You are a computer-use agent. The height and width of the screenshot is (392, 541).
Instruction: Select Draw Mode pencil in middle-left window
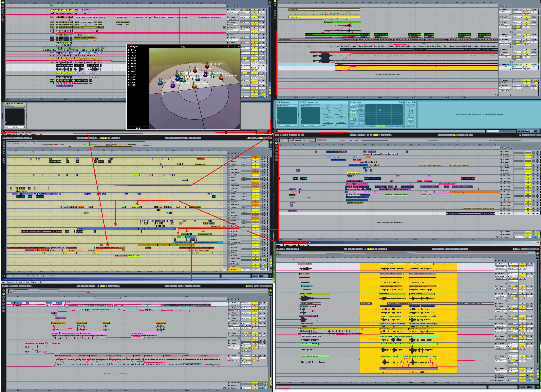point(119,138)
